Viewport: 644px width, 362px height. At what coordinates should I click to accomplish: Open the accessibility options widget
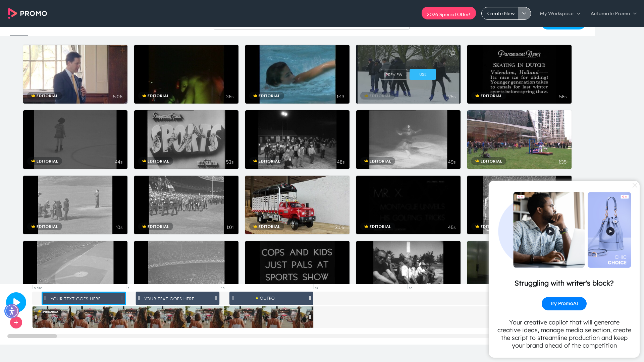click(x=12, y=311)
